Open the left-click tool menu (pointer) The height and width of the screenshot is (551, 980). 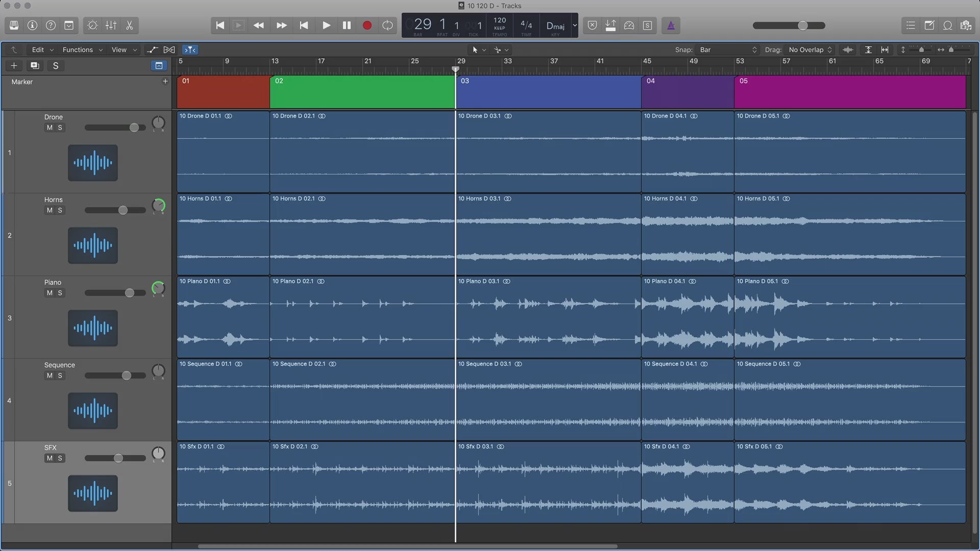[x=478, y=49]
